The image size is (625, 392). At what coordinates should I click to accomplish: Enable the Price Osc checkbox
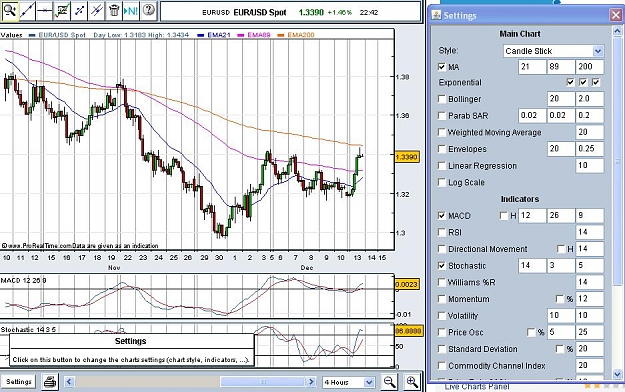tap(442, 332)
